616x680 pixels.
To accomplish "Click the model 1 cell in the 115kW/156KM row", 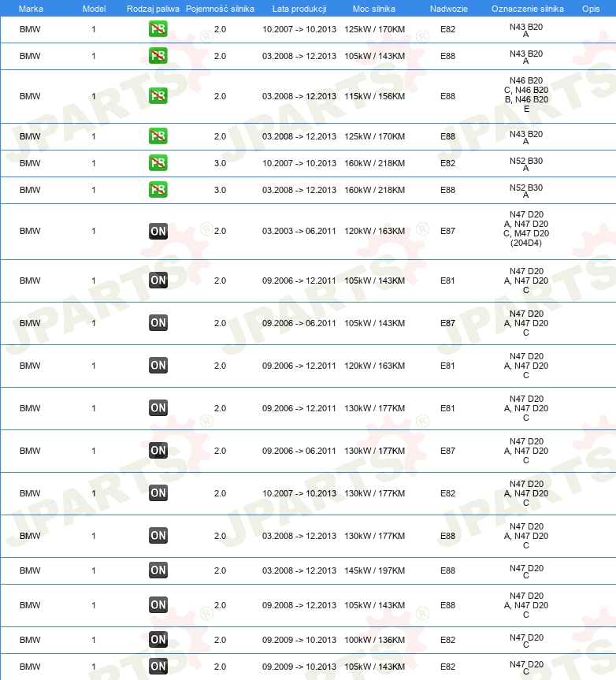I will pyautogui.click(x=94, y=96).
